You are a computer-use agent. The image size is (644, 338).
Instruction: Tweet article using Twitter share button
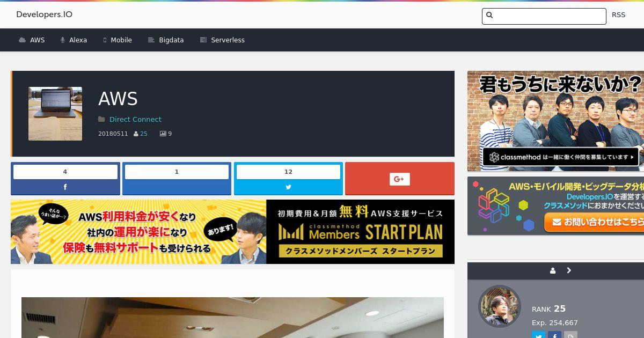point(288,187)
